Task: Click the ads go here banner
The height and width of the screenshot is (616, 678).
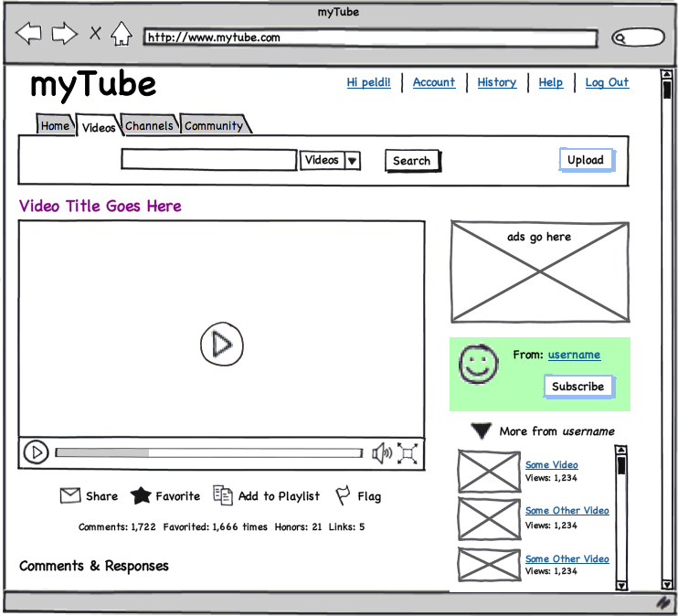Action: (x=540, y=271)
